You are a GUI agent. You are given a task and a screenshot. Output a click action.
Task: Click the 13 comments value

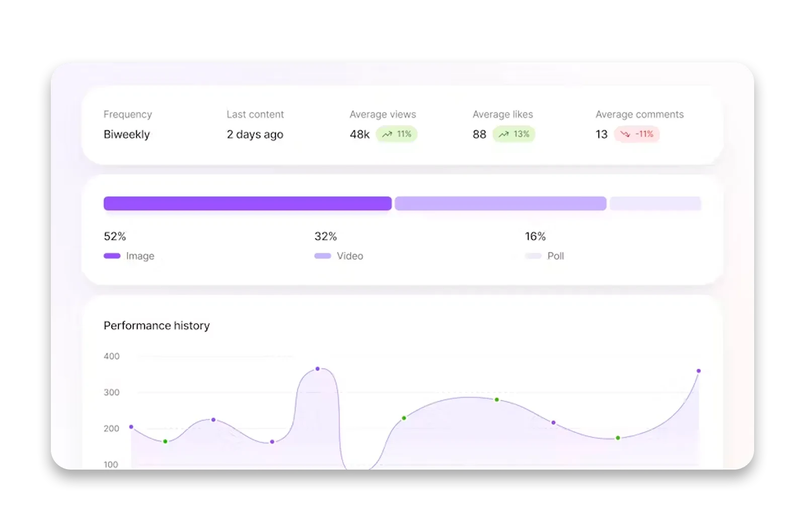tap(602, 134)
